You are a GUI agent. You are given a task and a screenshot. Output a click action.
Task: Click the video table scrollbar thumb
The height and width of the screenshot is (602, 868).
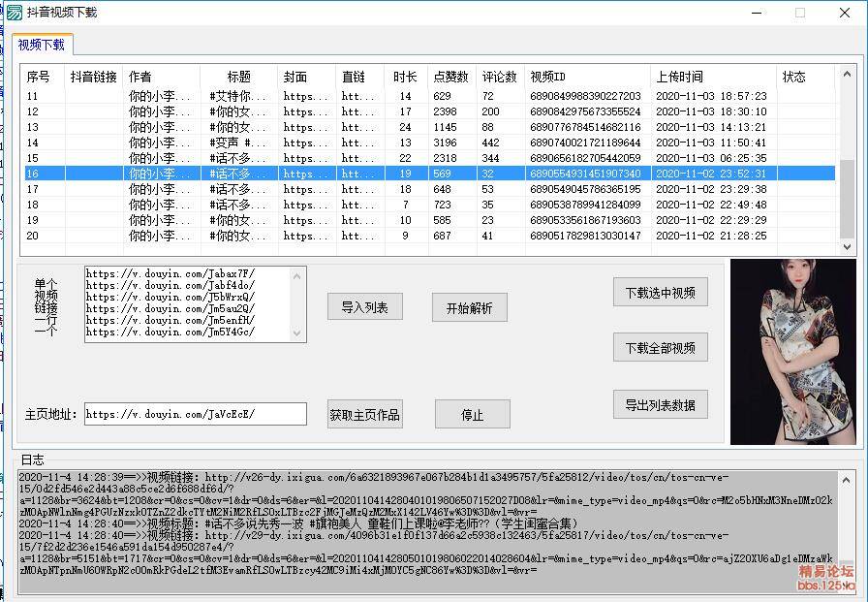[x=847, y=199]
